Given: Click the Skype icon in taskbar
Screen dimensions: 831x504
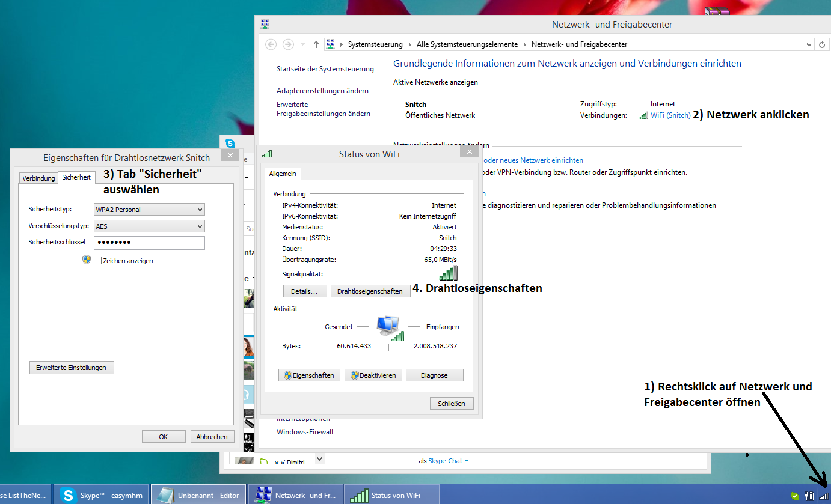Looking at the screenshot, I should click(69, 496).
